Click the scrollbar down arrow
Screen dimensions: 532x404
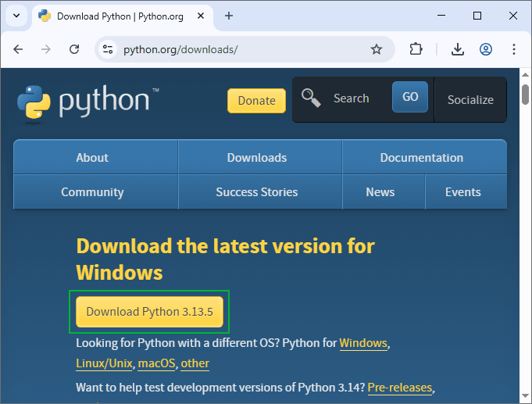(525, 396)
